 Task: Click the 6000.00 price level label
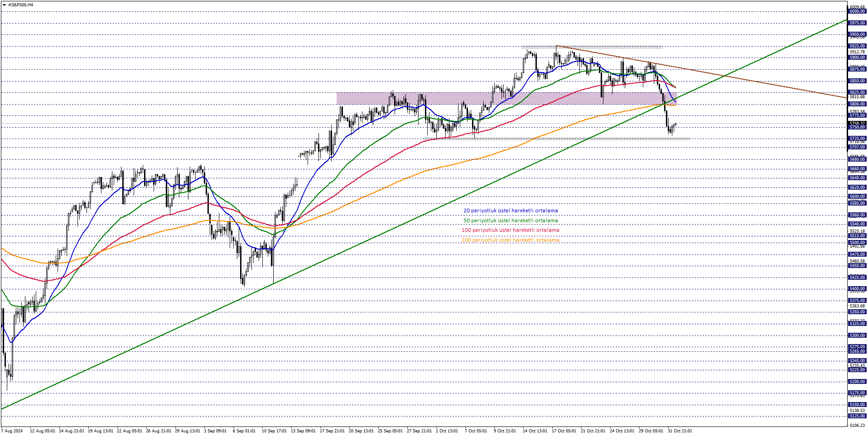click(857, 11)
